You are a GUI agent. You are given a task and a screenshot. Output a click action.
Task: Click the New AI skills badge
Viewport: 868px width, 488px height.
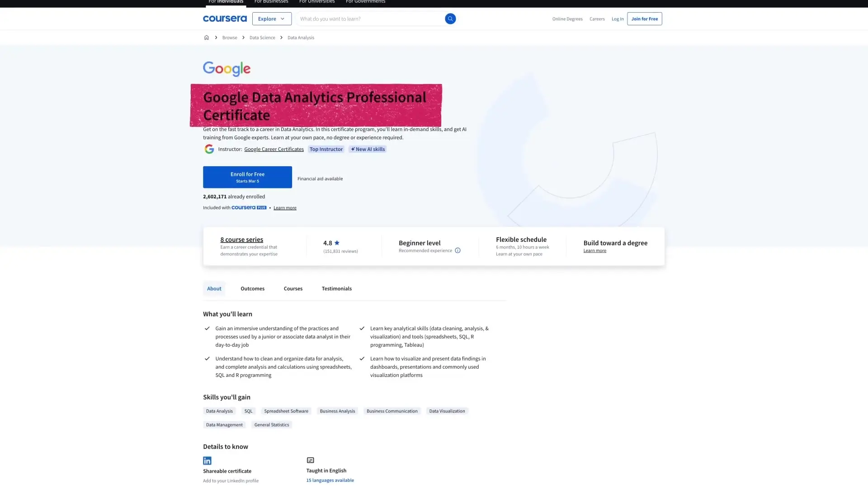368,149
